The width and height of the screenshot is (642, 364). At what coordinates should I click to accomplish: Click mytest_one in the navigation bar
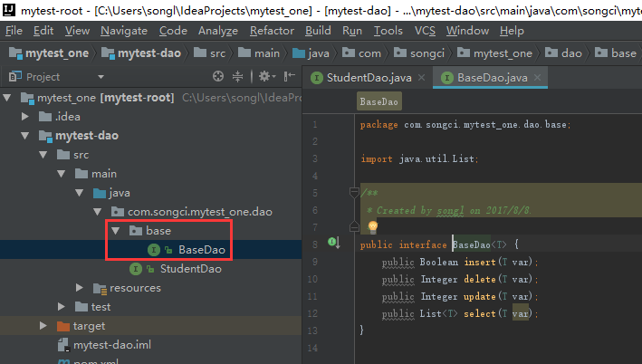click(49, 53)
